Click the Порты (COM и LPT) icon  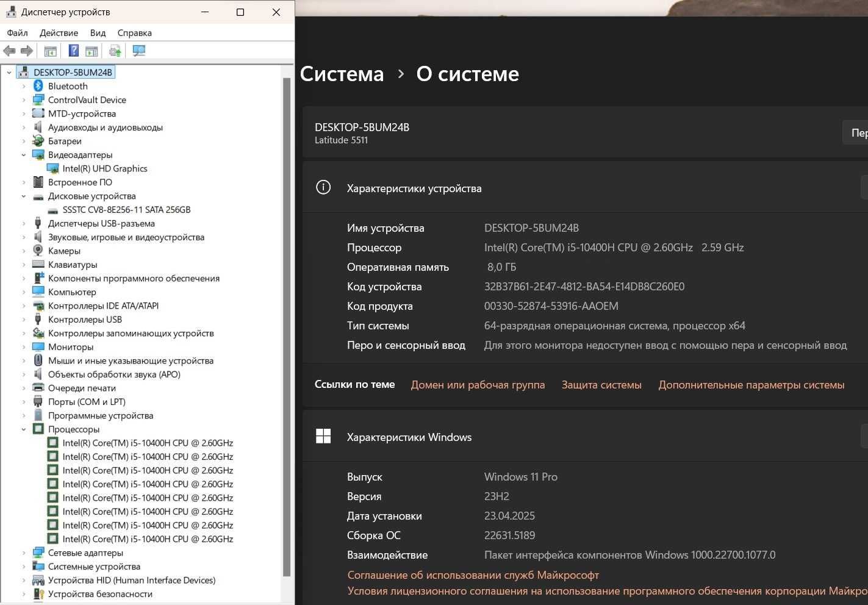38,401
